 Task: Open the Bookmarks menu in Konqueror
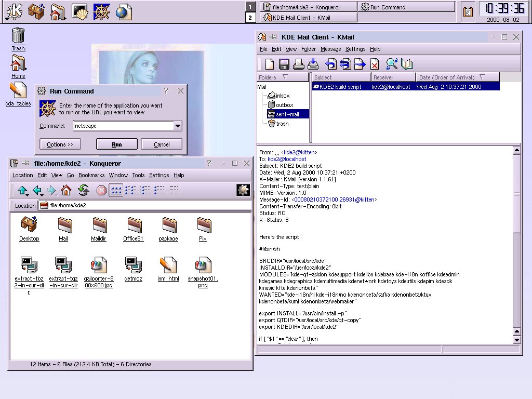(91, 175)
